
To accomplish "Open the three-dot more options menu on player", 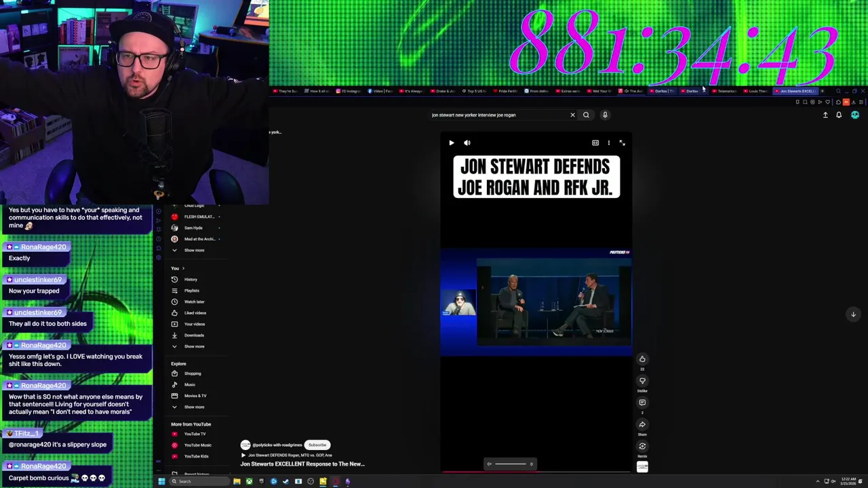I will [x=609, y=143].
